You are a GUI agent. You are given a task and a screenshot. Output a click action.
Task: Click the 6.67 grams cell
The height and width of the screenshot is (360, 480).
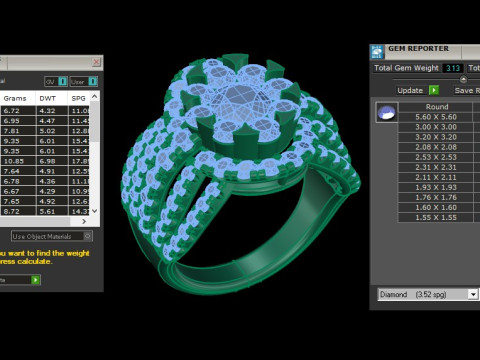pyautogui.click(x=18, y=191)
